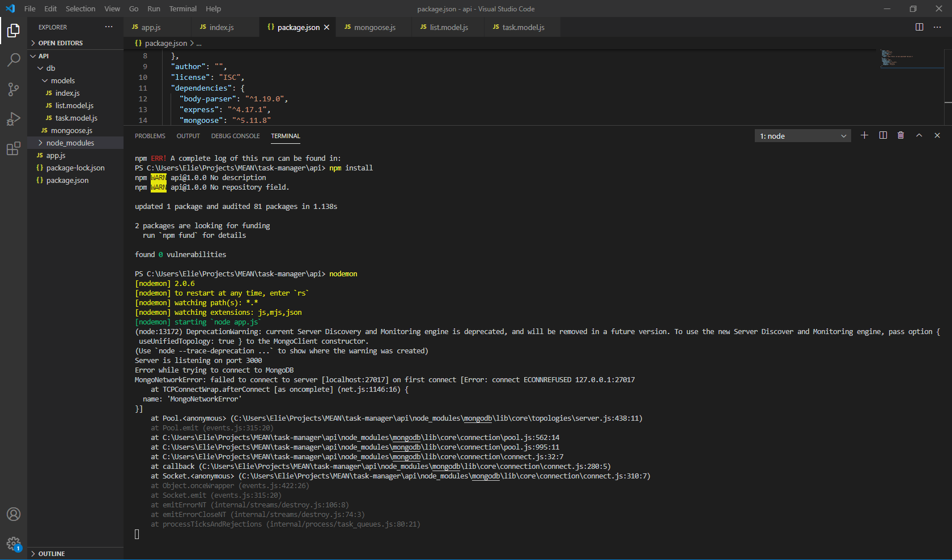Open the Source Control view

(14, 89)
